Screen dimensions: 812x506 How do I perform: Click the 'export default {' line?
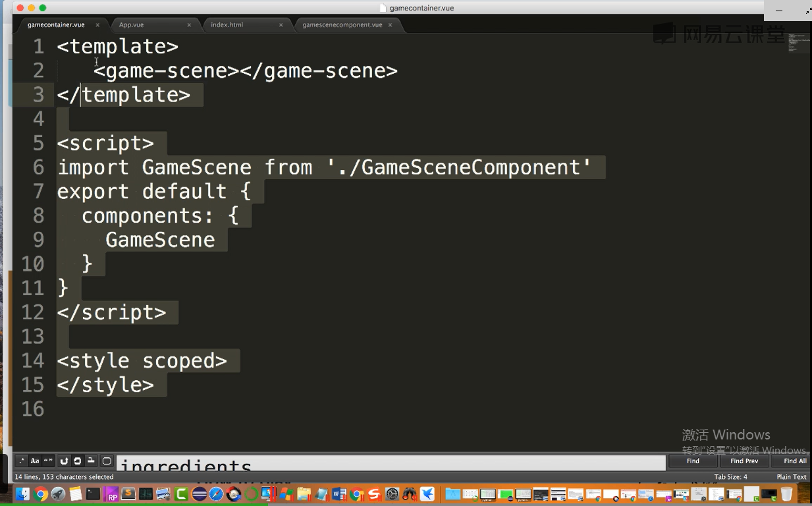coord(154,192)
